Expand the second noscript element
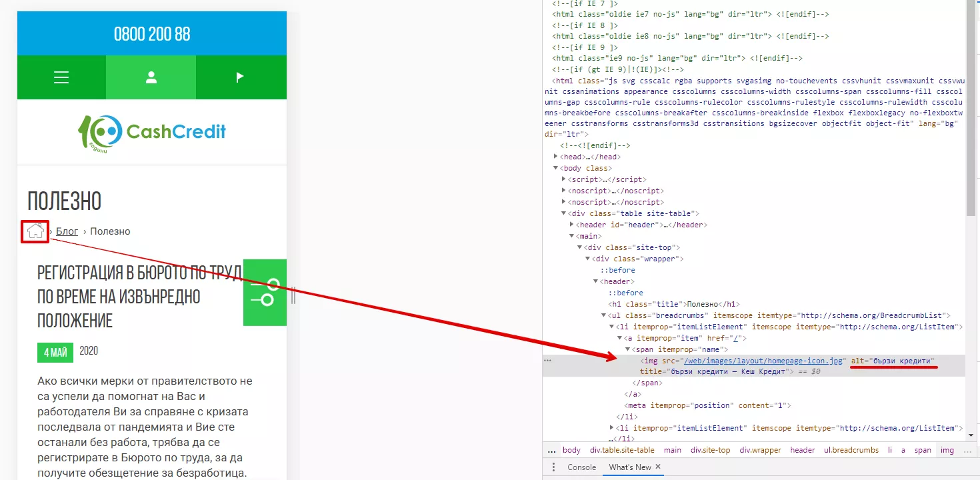 (x=564, y=202)
